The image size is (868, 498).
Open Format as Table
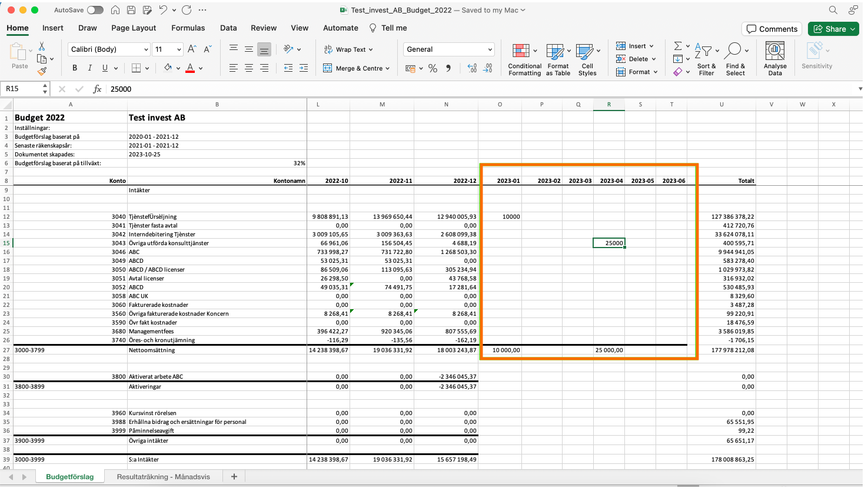pyautogui.click(x=558, y=59)
